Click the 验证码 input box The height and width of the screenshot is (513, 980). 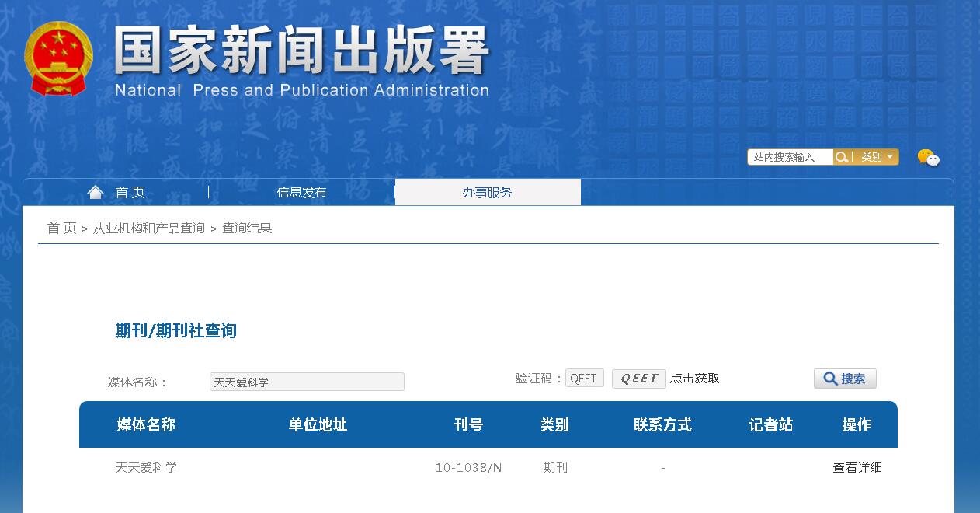click(584, 378)
